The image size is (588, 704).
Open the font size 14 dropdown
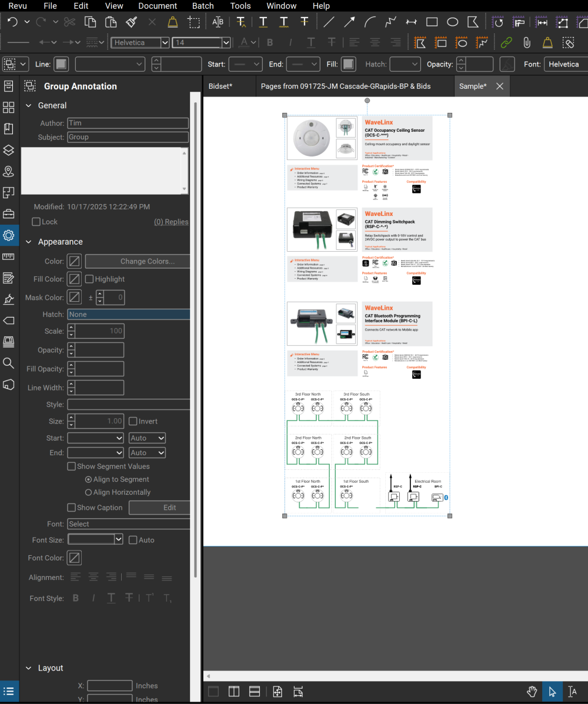pos(226,42)
